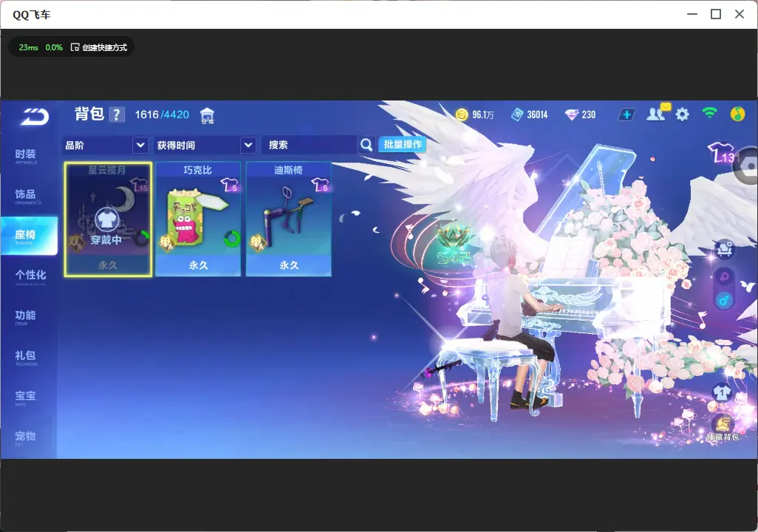Click the 230 diamond amount
The image size is (758, 532).
click(588, 115)
